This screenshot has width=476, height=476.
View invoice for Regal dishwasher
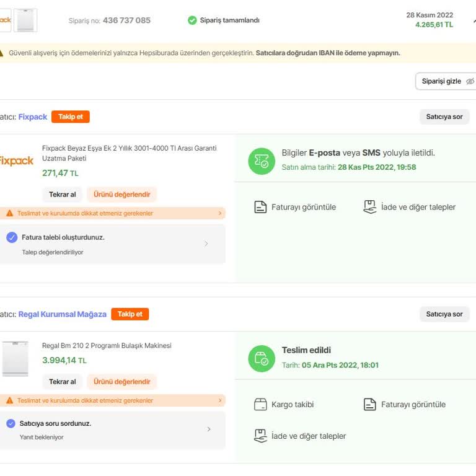(x=404, y=405)
